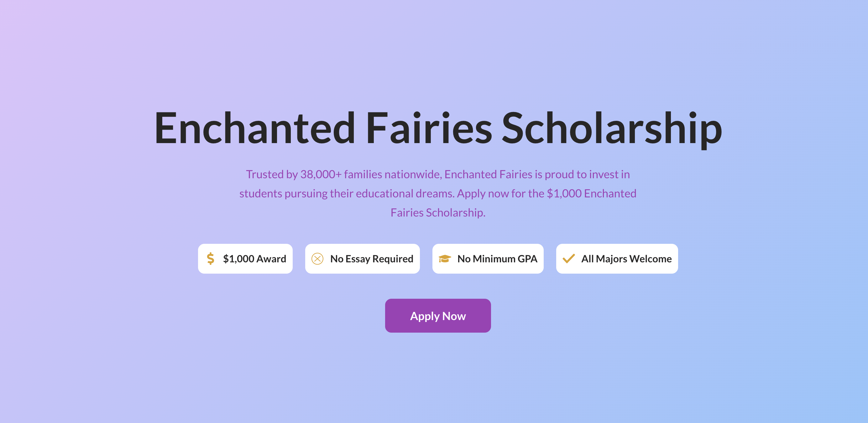Select the "$1,000 Award" badge label
This screenshot has height=423, width=868.
[x=254, y=259]
